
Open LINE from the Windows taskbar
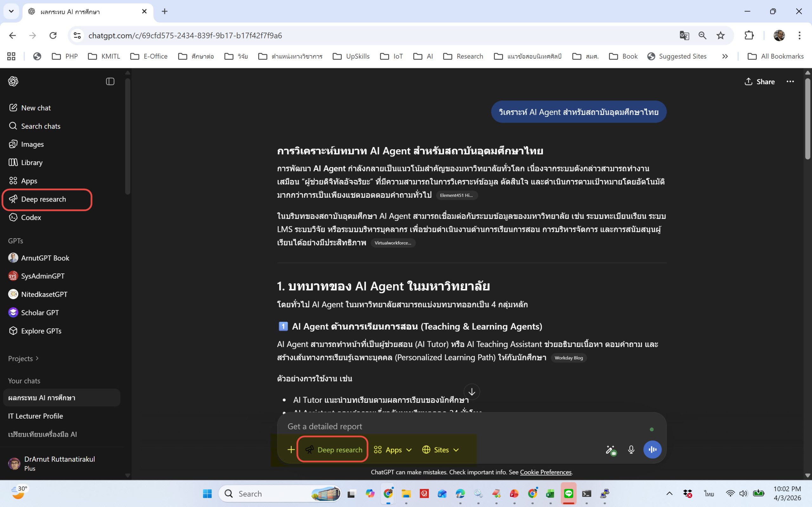coord(568,493)
